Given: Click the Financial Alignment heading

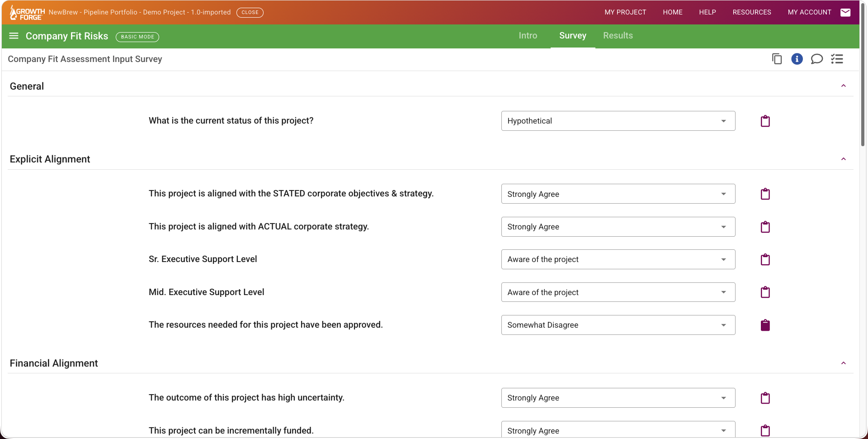Looking at the screenshot, I should coord(54,363).
